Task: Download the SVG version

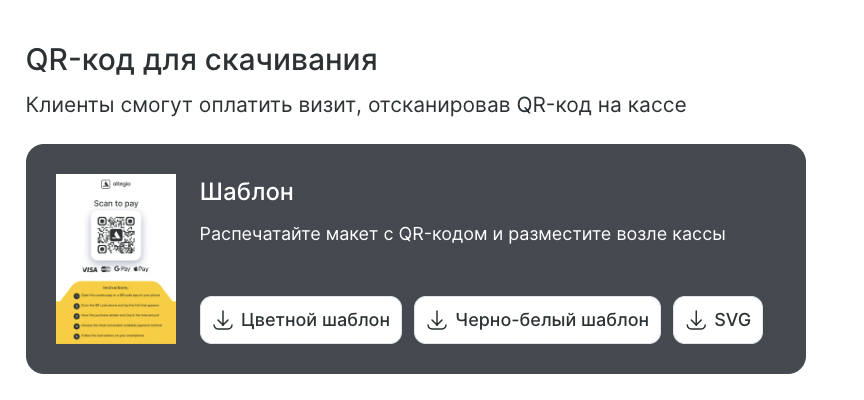Action: pos(718,320)
